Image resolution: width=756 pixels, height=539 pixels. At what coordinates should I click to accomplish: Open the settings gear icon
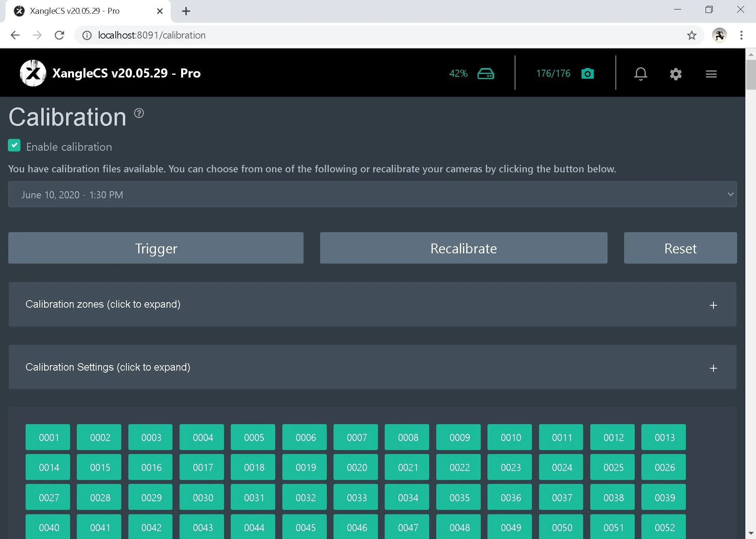675,74
